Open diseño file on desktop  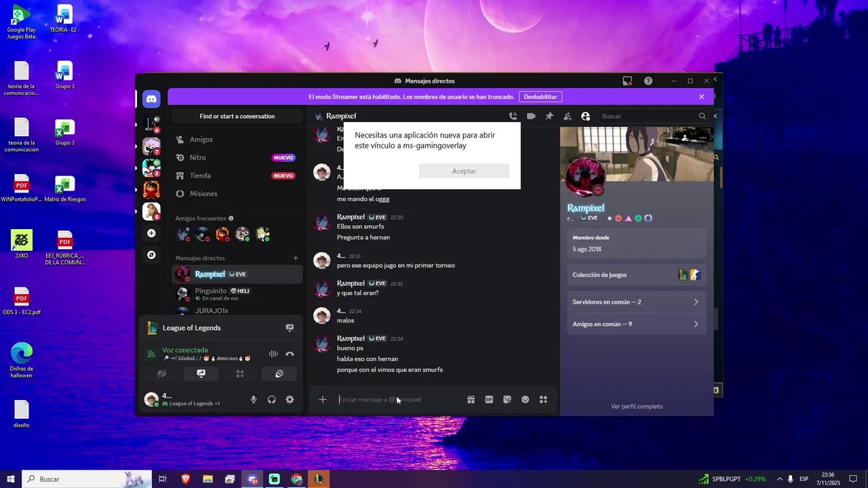coord(21,414)
